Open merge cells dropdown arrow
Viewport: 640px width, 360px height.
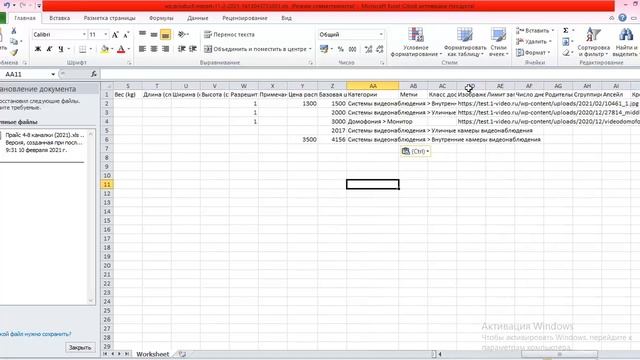click(310, 49)
